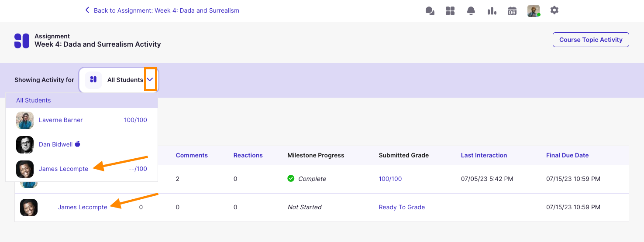Select All Students option in dropdown list
This screenshot has height=242, width=644.
pos(34,100)
